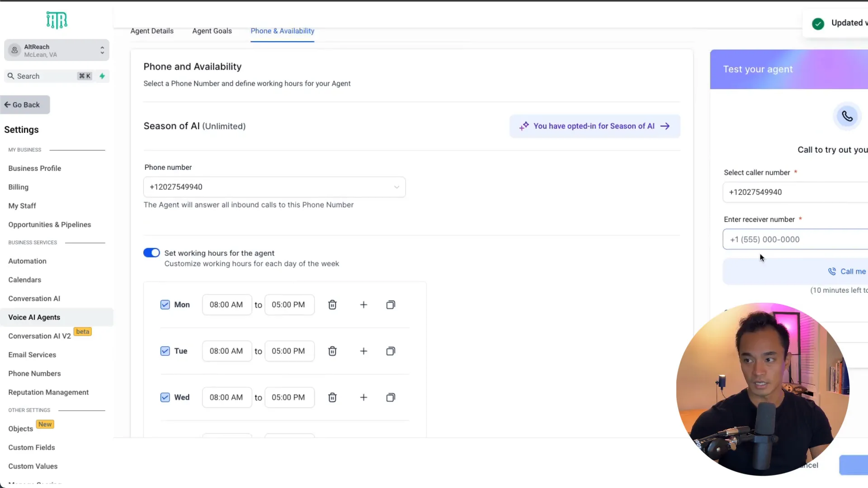Delete Wednesday working hours row
The height and width of the screenshot is (488, 868).
[x=332, y=398]
